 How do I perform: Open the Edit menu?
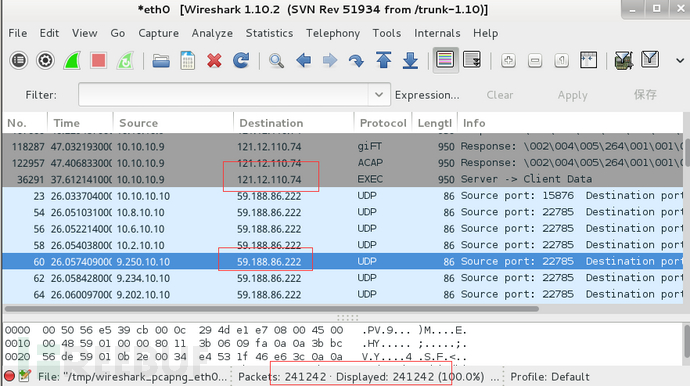[x=49, y=33]
